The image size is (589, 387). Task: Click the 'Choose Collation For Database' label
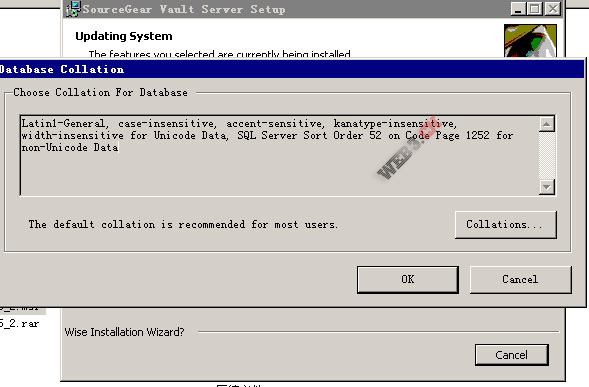tap(100, 92)
